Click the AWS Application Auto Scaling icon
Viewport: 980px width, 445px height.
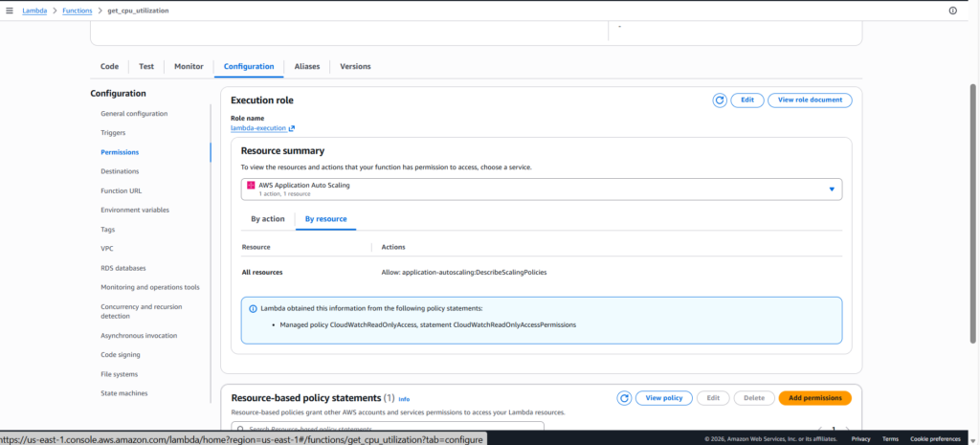[251, 186]
